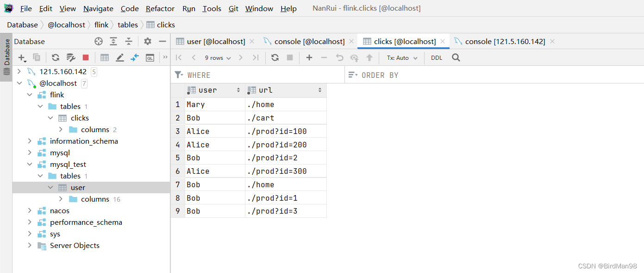Sort by the url column header
The width and height of the screenshot is (644, 273).
(286, 90)
